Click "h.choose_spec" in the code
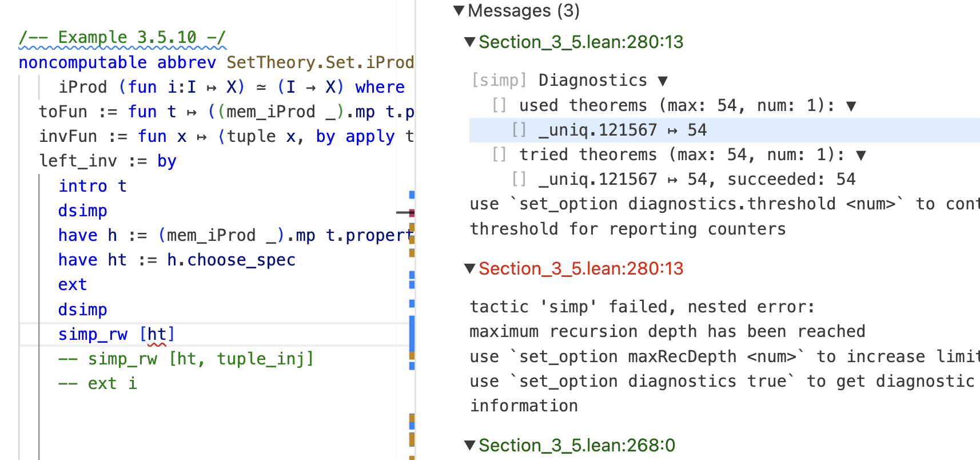This screenshot has width=980, height=460. tap(230, 260)
